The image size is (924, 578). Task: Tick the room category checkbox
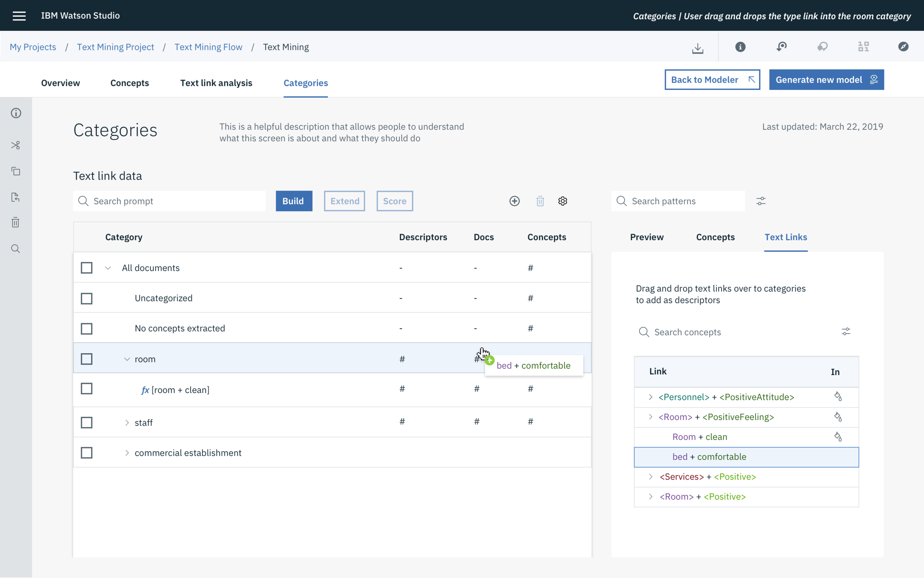coord(87,359)
